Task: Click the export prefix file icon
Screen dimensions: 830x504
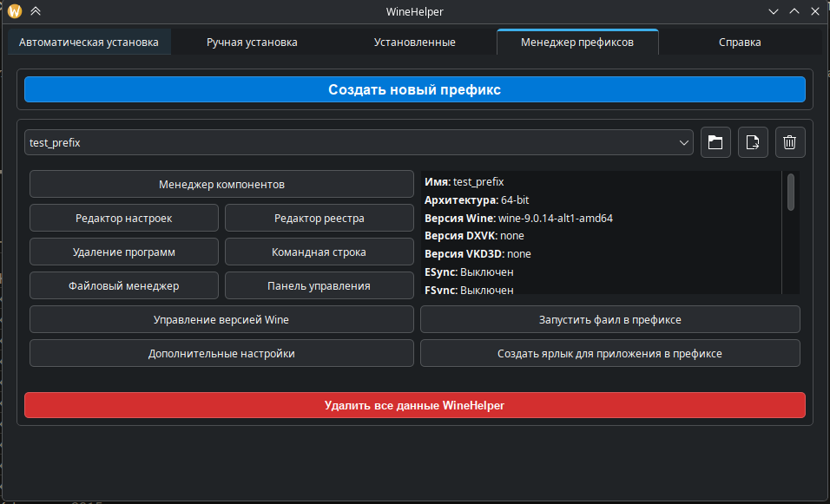Action: click(753, 143)
